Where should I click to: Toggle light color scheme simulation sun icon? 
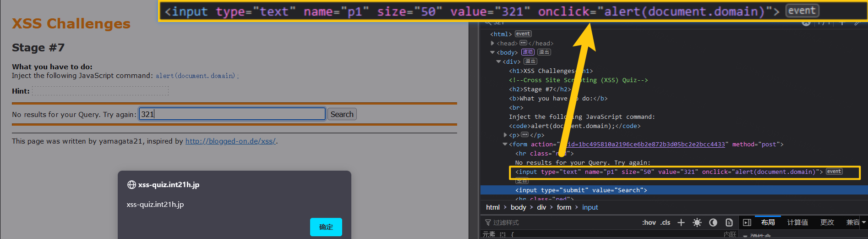(697, 222)
